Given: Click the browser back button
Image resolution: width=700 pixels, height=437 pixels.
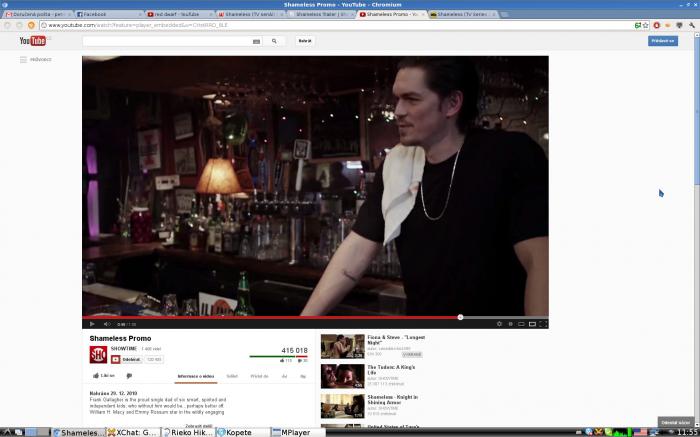Looking at the screenshot, I should pos(7,25).
